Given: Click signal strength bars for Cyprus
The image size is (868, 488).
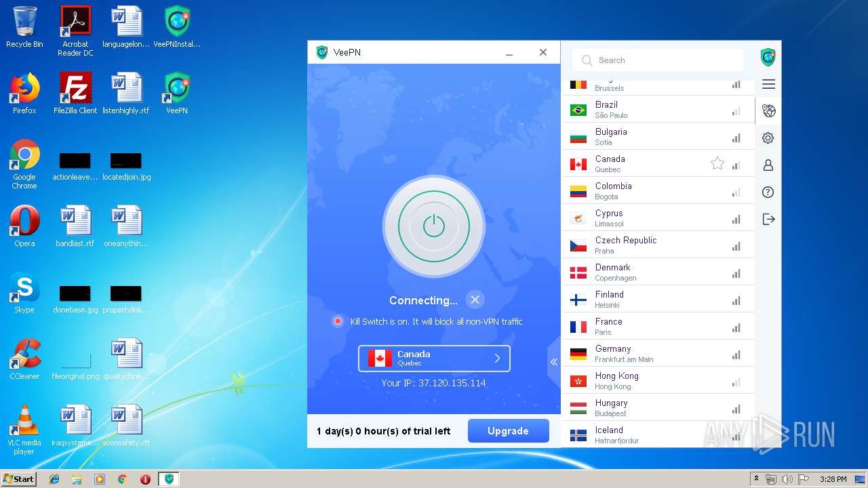Looking at the screenshot, I should [736, 220].
